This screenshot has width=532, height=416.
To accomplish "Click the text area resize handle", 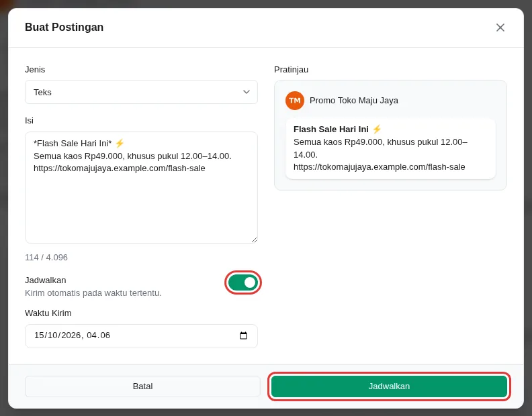I will tap(254, 240).
